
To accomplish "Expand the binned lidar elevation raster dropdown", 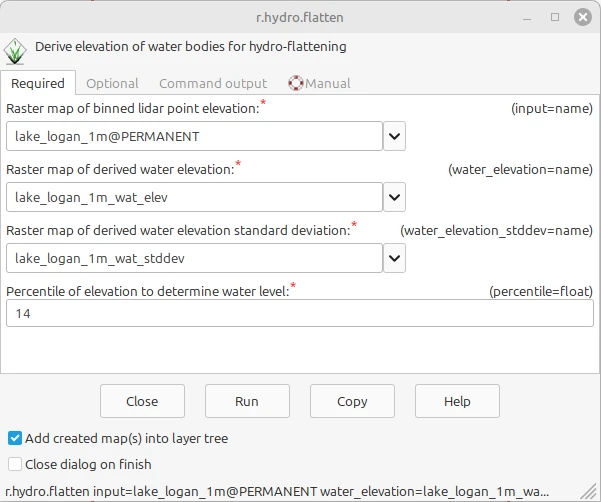I will click(x=394, y=136).
